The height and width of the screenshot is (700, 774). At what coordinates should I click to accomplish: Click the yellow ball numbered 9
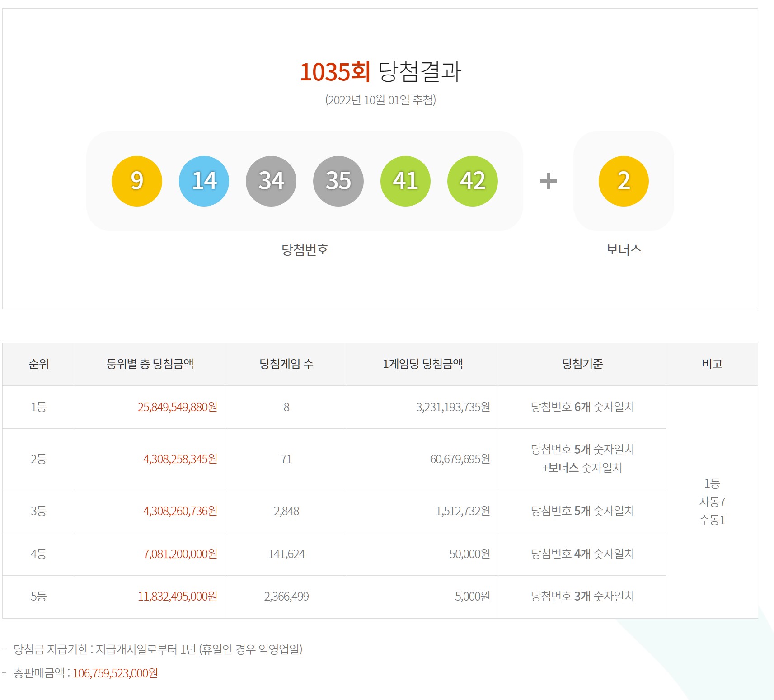[137, 181]
